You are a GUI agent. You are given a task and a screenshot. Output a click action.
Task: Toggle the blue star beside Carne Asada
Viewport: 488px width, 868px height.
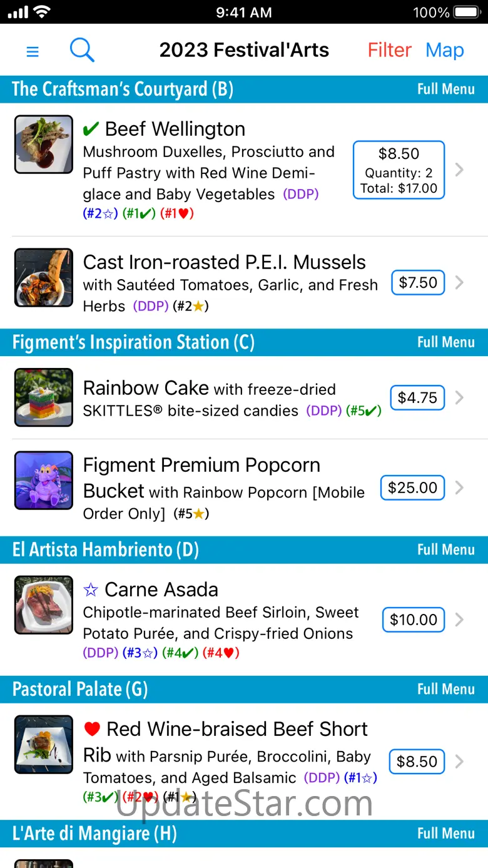pyautogui.click(x=91, y=590)
